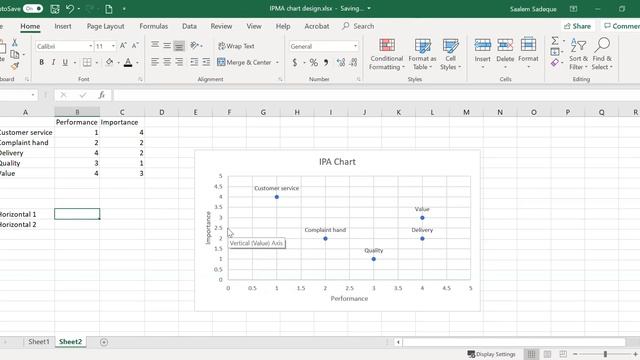Toggle Wrap Text

(x=236, y=46)
